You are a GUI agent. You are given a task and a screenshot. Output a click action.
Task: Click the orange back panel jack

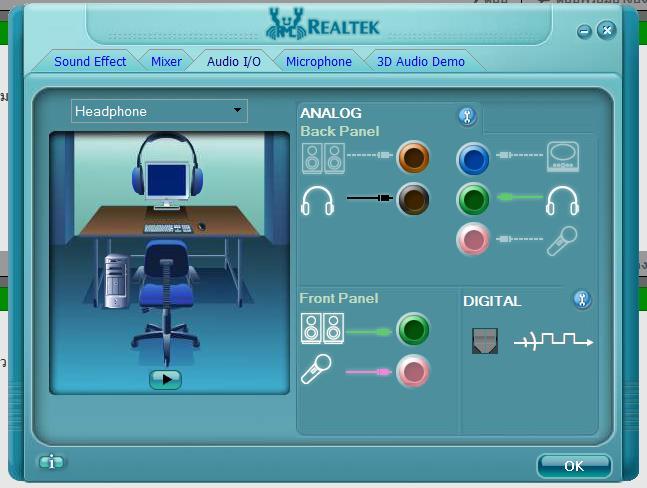click(413, 157)
